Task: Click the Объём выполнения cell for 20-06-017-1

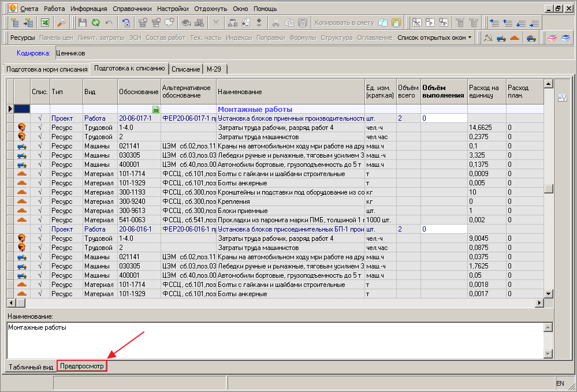Action: (443, 118)
